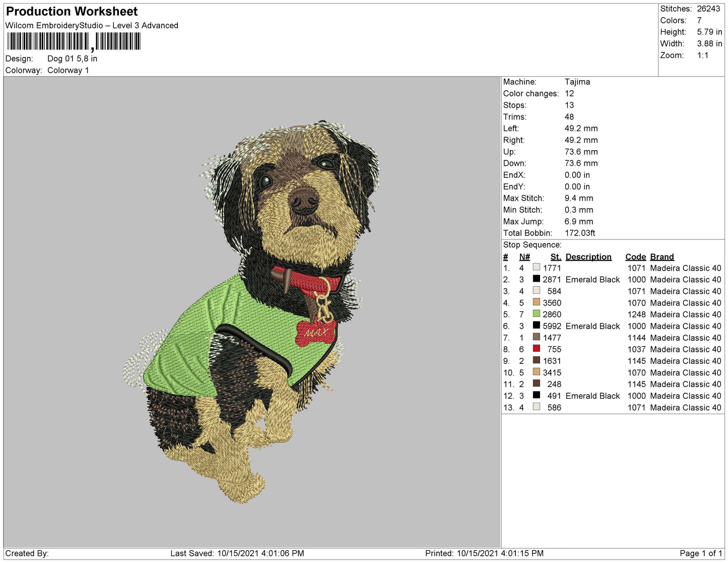The image size is (728, 563).
Task: Click the Up value 73.6 mm
Action: pos(581,152)
